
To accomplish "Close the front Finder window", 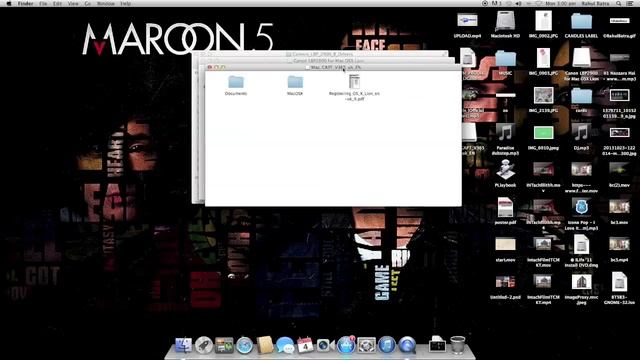I will (x=210, y=67).
